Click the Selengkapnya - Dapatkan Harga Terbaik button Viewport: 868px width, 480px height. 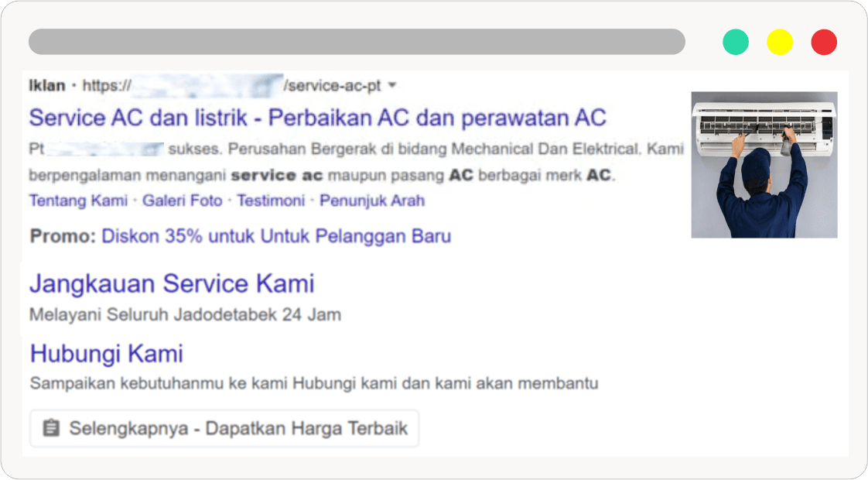(x=224, y=428)
